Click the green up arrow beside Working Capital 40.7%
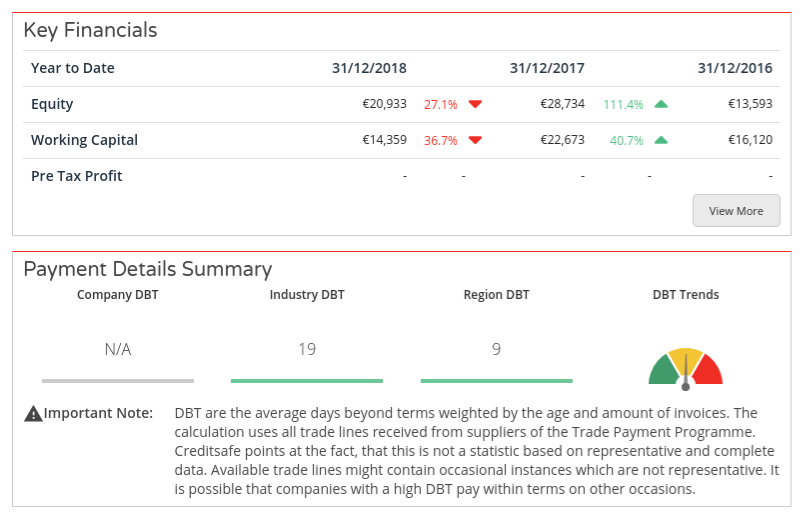The image size is (803, 513). [x=661, y=140]
